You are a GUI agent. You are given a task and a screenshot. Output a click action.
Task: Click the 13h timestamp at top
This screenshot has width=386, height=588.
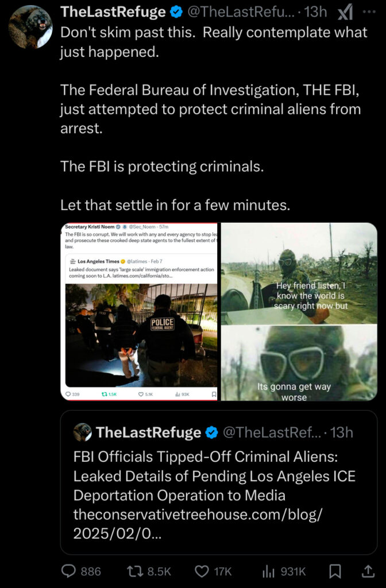[x=315, y=12]
